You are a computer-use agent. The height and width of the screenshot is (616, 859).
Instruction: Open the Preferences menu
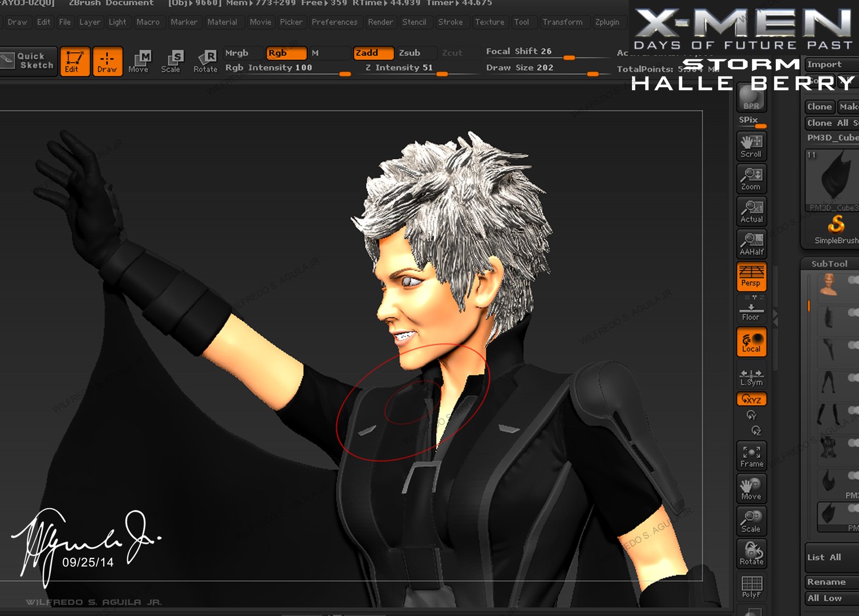point(334,22)
